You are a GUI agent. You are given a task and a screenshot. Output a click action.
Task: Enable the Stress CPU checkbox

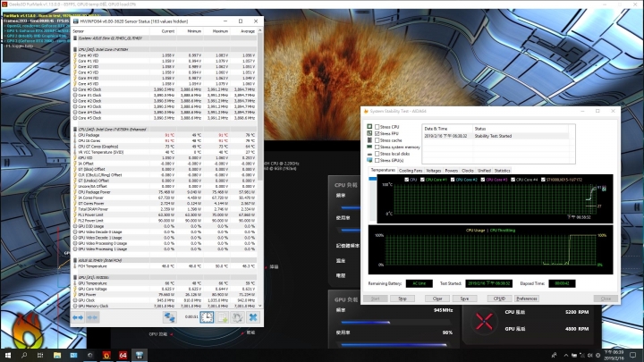point(377,127)
